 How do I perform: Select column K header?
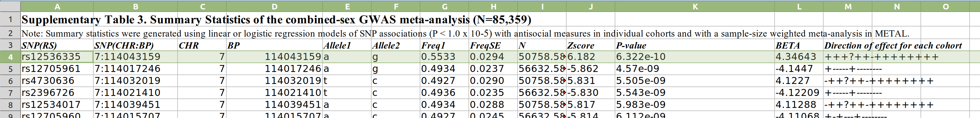point(695,6)
